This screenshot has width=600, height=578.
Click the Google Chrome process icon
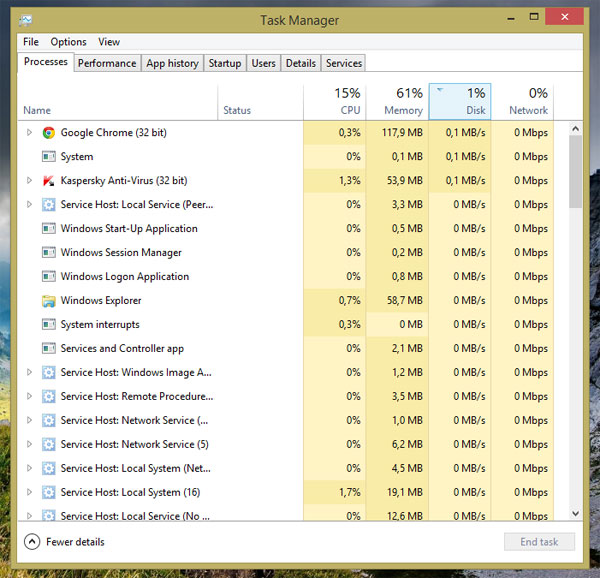(48, 133)
